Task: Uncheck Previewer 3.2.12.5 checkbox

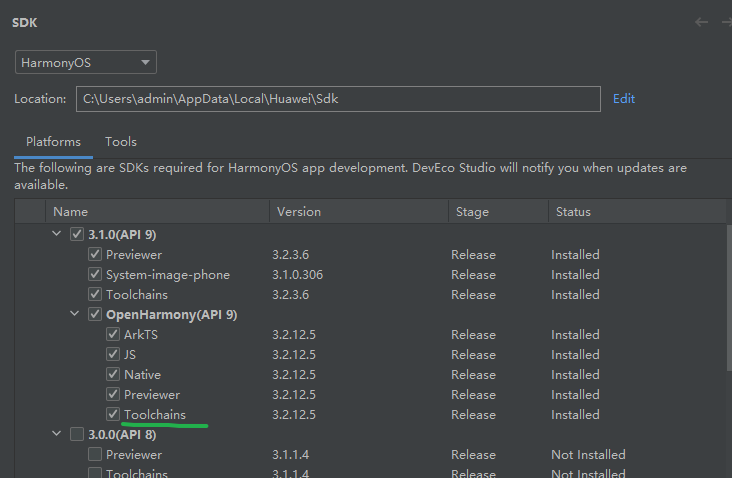Action: click(x=113, y=394)
